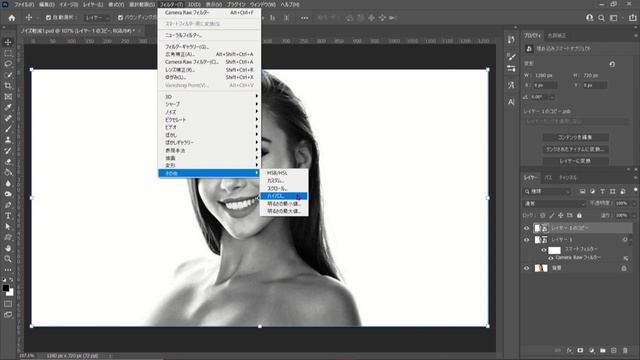640x360 pixels.
Task: Click the レイヤーに変換 button
Action: (x=576, y=161)
